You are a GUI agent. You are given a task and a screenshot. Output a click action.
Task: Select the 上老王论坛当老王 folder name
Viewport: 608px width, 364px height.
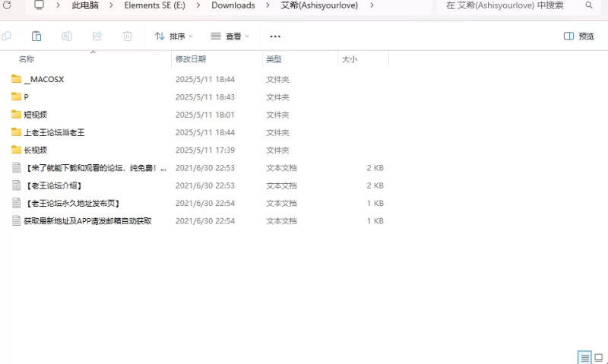[x=54, y=132]
